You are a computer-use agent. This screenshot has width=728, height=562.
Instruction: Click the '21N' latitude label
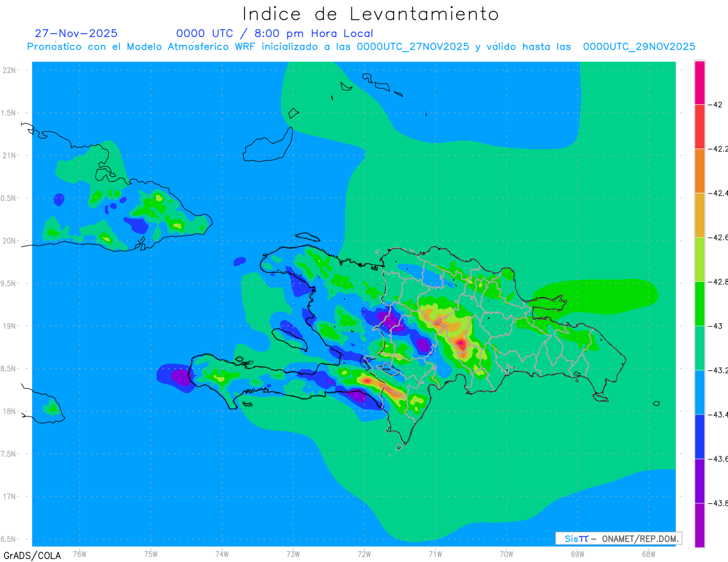pos(8,155)
